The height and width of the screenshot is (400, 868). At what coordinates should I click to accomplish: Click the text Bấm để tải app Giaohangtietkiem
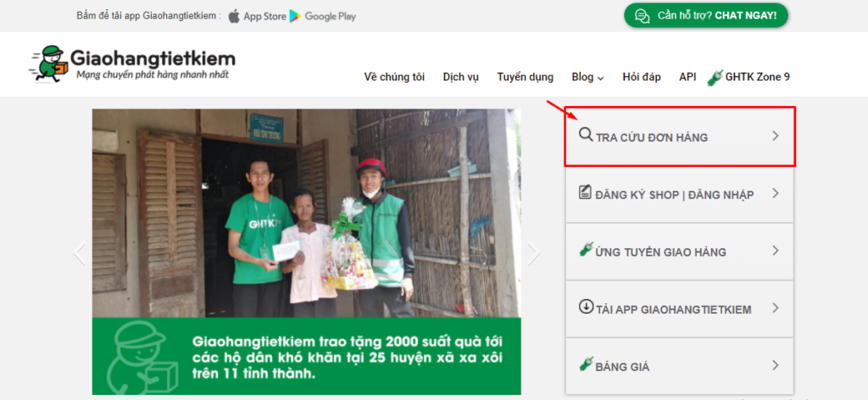pos(148,15)
